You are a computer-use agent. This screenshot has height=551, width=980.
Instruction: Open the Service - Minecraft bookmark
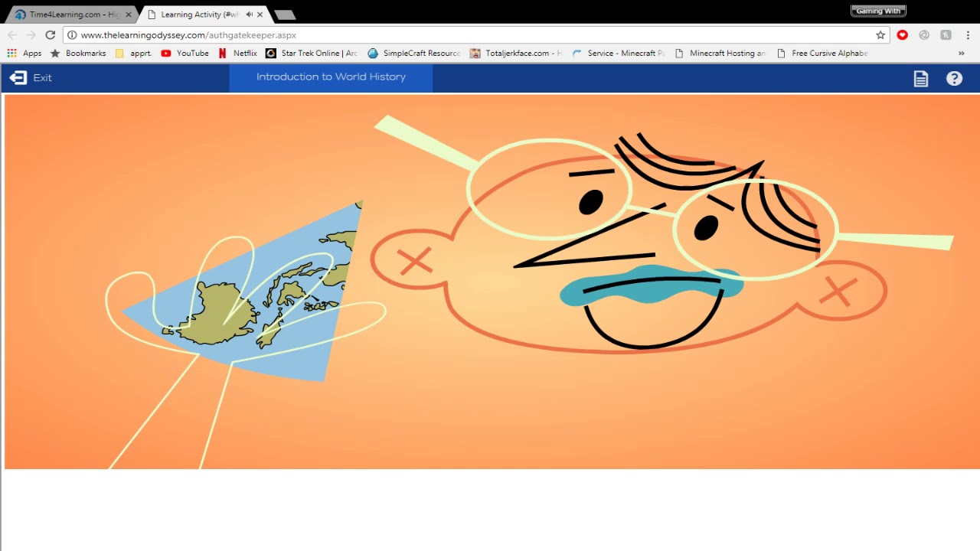(619, 54)
